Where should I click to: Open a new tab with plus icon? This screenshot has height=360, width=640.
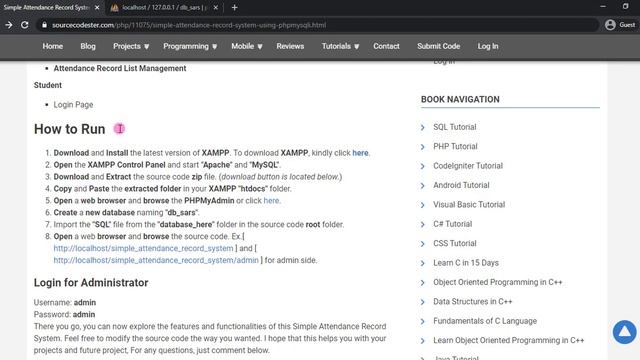[x=235, y=7]
